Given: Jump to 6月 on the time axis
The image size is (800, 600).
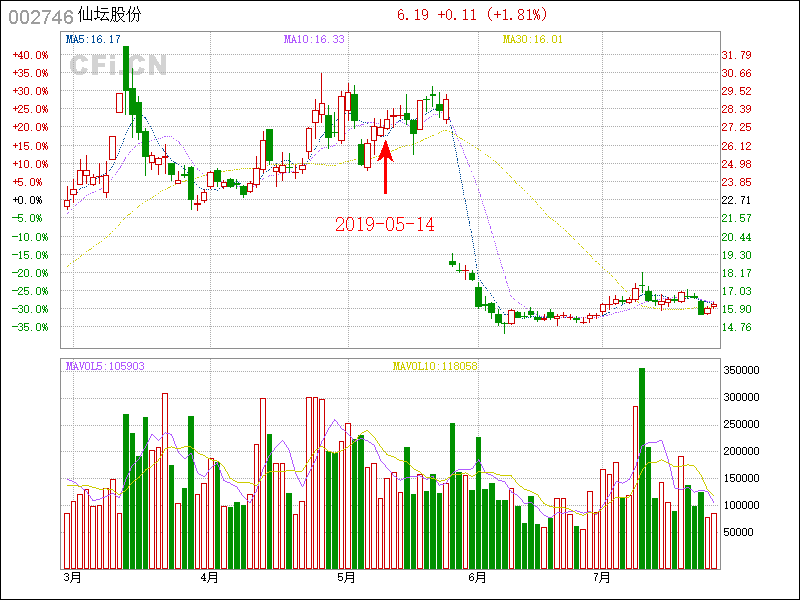Looking at the screenshot, I should 476,578.
